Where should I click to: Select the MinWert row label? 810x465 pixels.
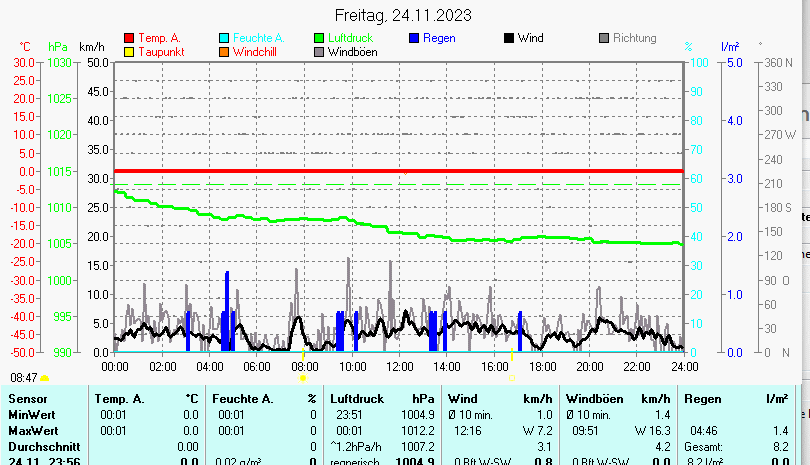tap(32, 415)
